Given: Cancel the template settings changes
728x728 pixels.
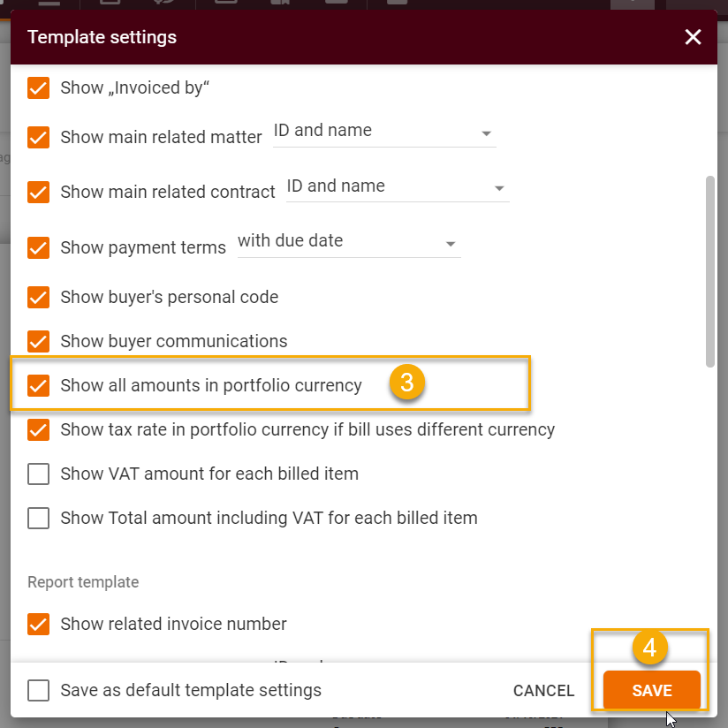Looking at the screenshot, I should pyautogui.click(x=543, y=690).
